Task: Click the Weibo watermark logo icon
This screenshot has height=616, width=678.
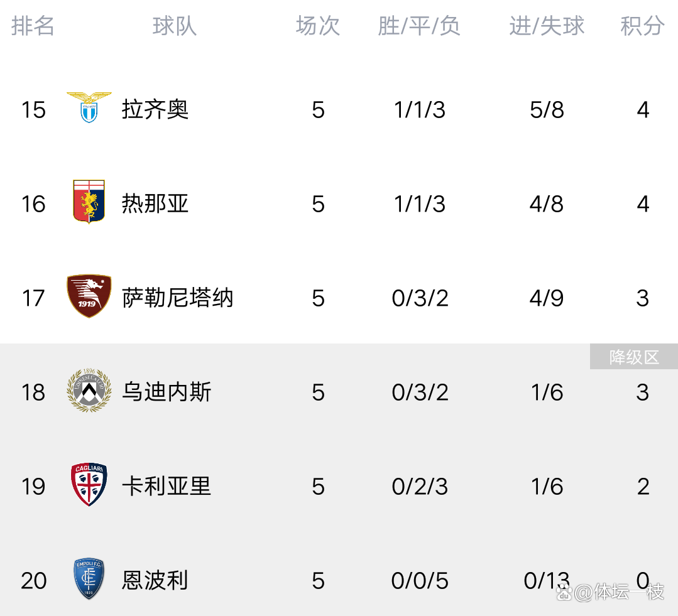Action: [564, 592]
